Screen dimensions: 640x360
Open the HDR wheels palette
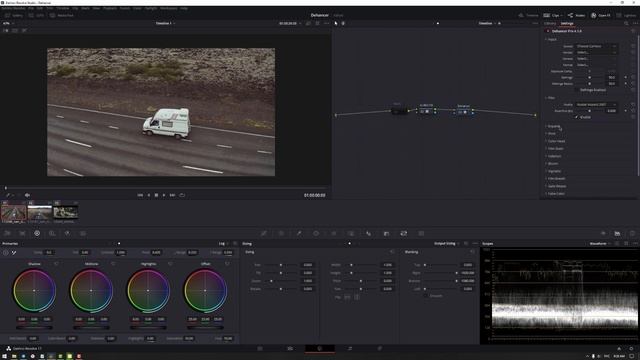(x=52, y=233)
